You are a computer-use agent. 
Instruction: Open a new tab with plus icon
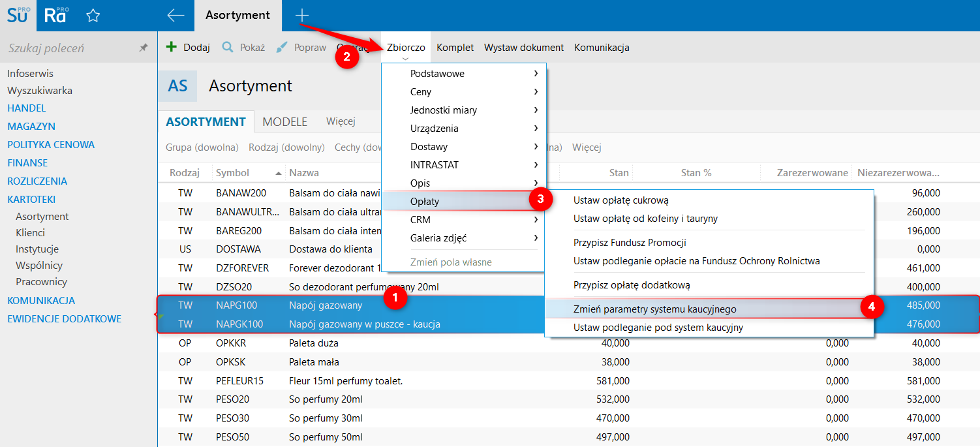tap(301, 15)
